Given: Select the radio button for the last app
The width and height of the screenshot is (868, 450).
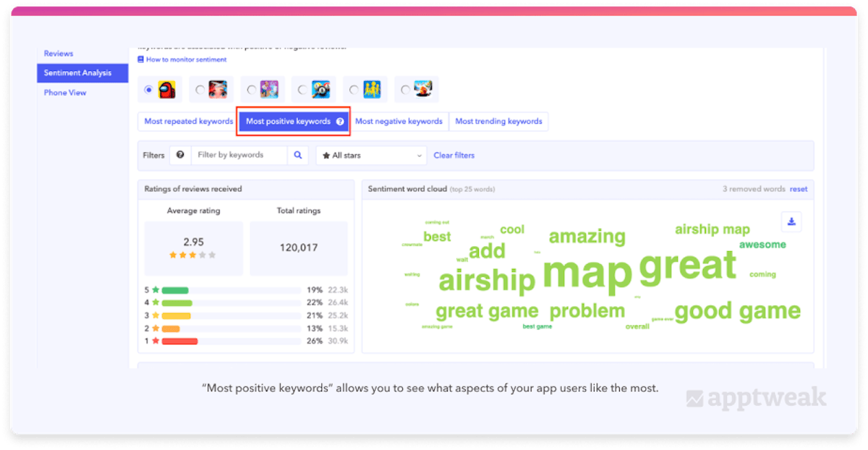Looking at the screenshot, I should (x=405, y=90).
